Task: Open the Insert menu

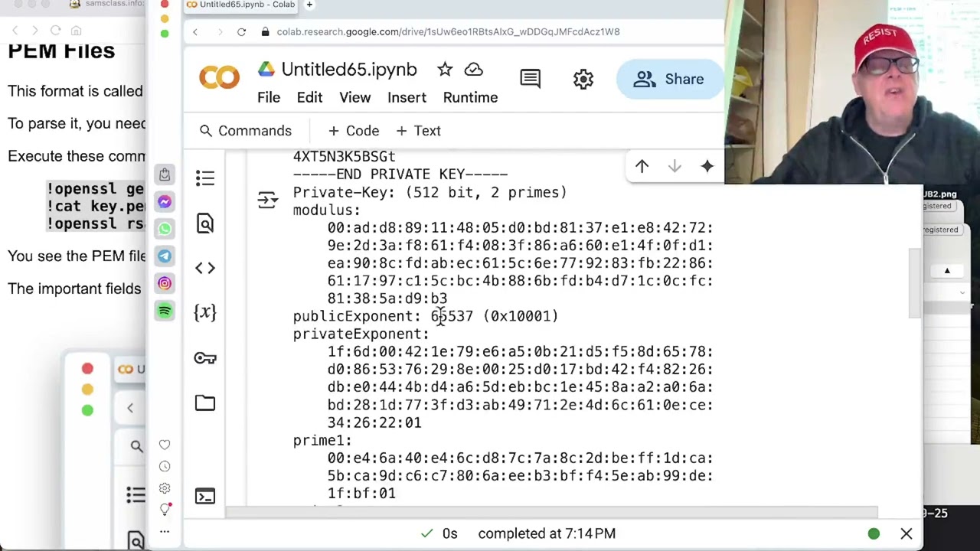Action: (407, 98)
